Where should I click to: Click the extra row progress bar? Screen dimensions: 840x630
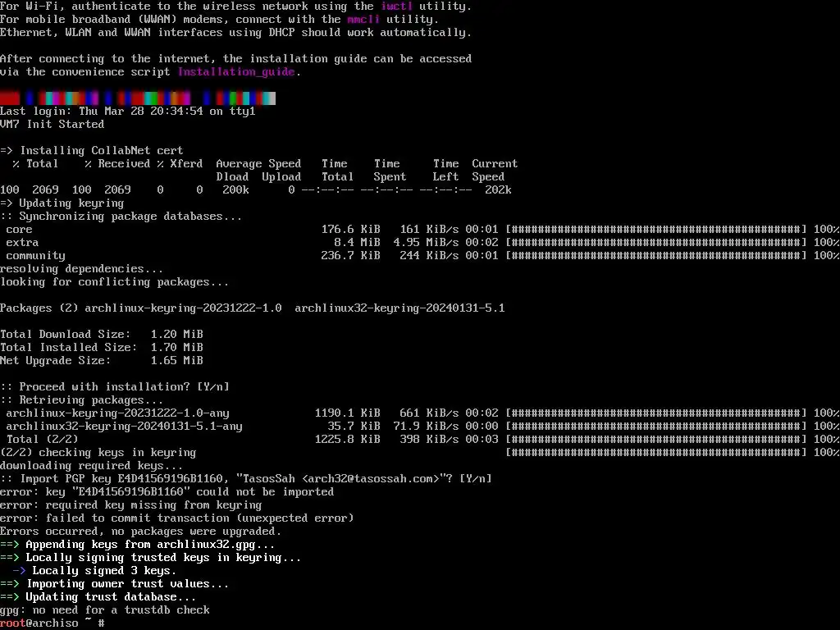pos(656,243)
